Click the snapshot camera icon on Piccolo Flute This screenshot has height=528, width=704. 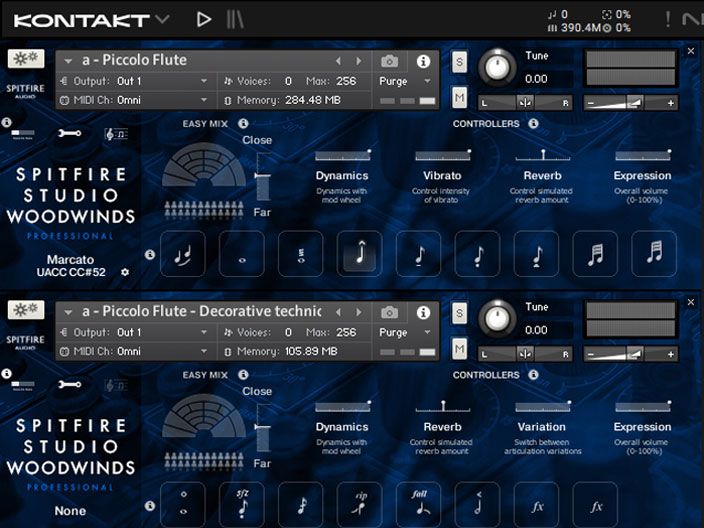pos(389,61)
